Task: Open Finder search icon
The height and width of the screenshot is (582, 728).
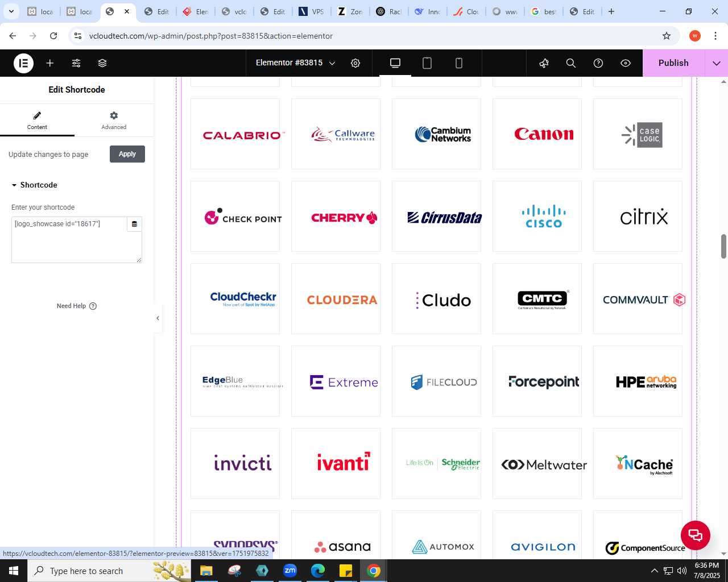Action: [571, 63]
